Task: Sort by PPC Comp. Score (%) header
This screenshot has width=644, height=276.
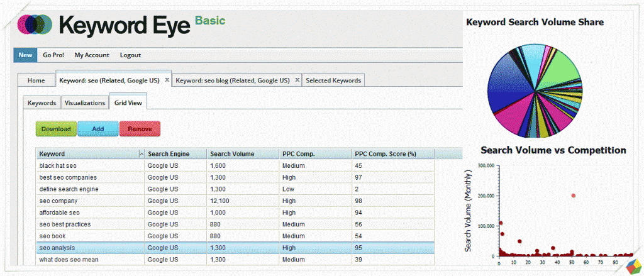Action: point(393,154)
